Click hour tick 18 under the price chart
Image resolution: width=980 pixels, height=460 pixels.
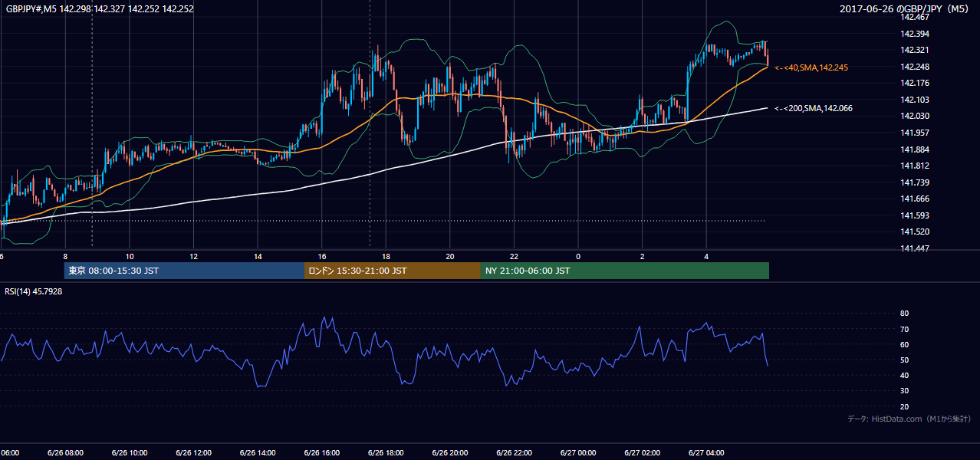pyautogui.click(x=386, y=256)
